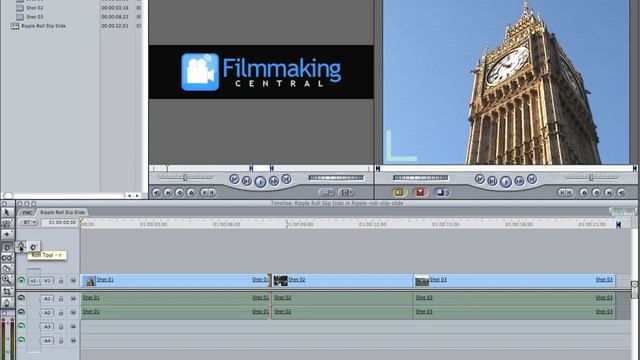
Task: Select the arrow Selection tool
Action: click(x=7, y=212)
